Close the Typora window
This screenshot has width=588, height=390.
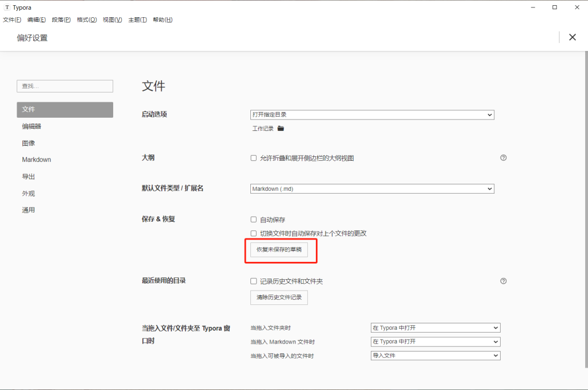click(x=577, y=7)
